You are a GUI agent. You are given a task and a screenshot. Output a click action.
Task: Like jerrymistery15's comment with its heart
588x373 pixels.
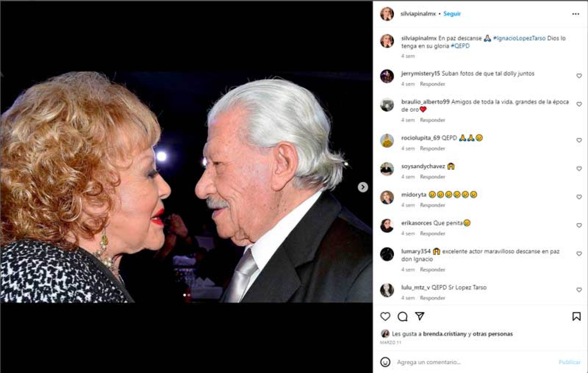(x=579, y=75)
